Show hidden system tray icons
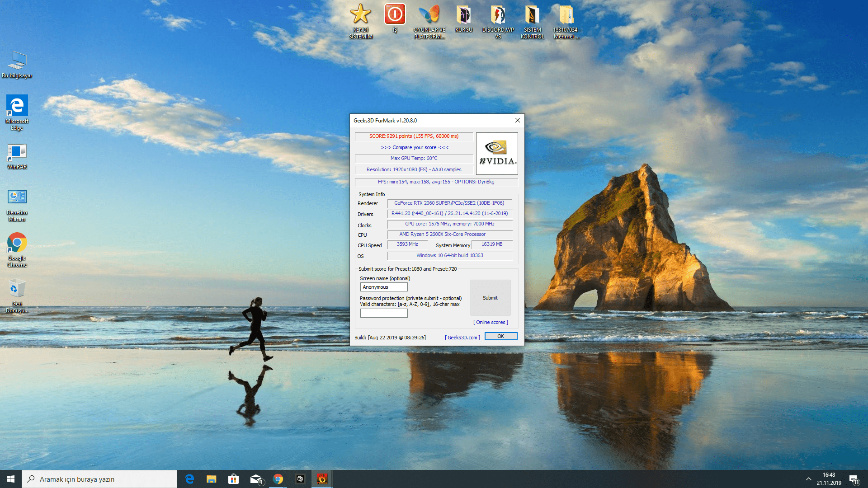The height and width of the screenshot is (488, 868). click(x=808, y=479)
